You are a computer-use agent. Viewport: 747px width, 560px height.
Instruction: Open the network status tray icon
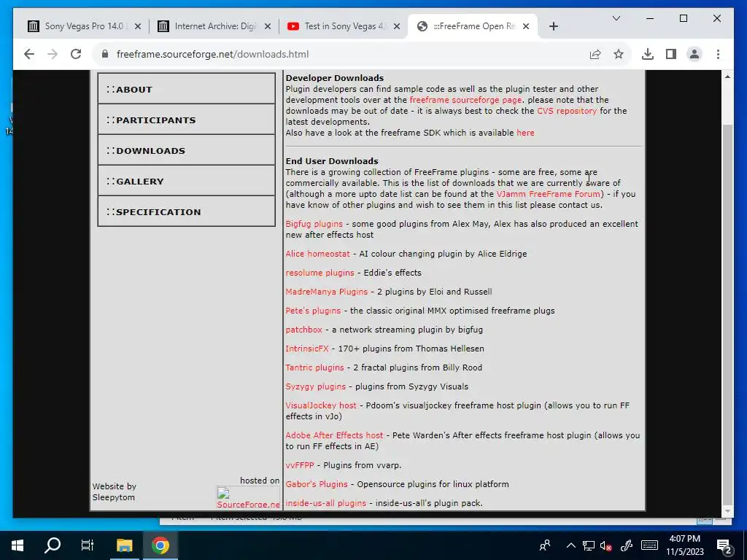click(589, 545)
